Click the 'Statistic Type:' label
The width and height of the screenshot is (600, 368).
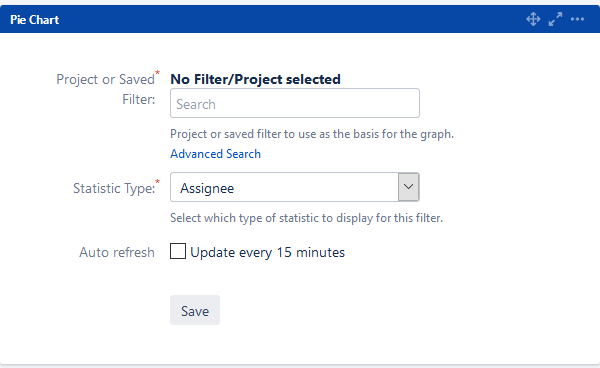pos(114,188)
